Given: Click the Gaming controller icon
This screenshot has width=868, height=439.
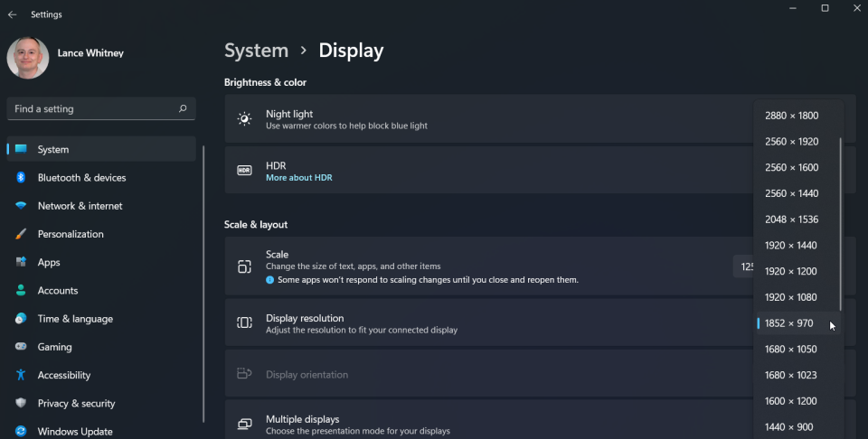Looking at the screenshot, I should (x=21, y=347).
